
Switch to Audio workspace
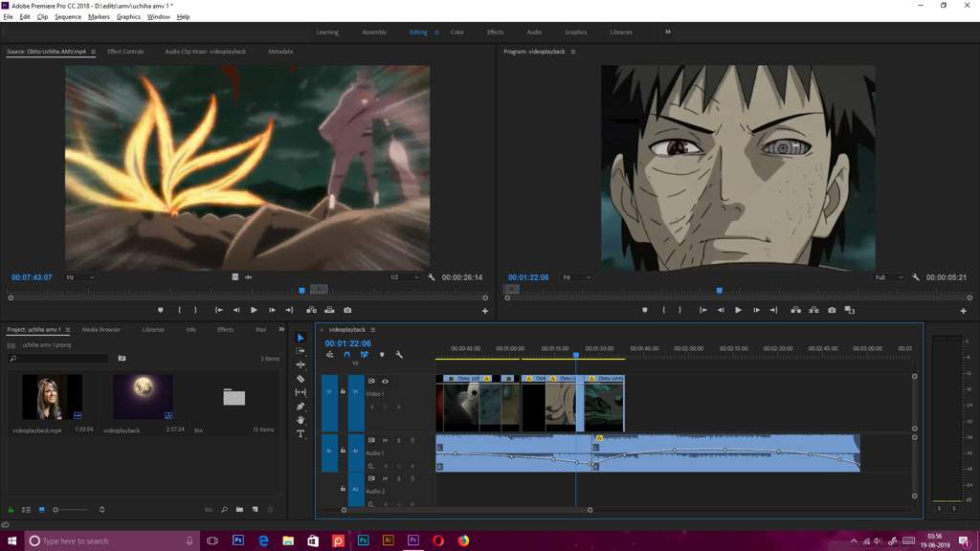(534, 33)
